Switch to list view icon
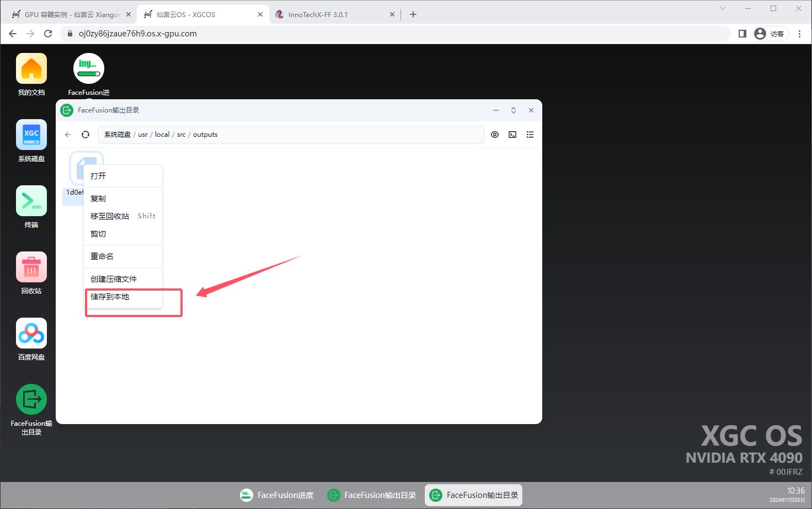812x509 pixels. (530, 135)
